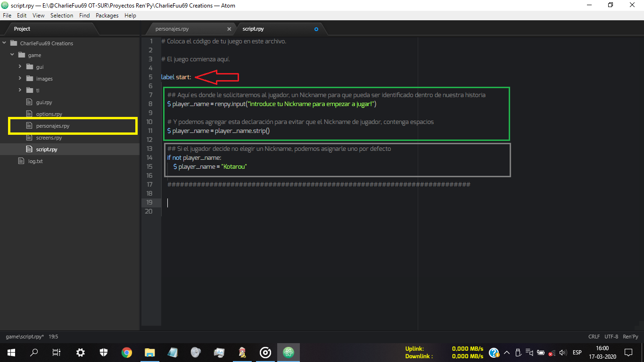The height and width of the screenshot is (362, 644).
Task: Open the Windows notification center
Action: click(x=628, y=352)
